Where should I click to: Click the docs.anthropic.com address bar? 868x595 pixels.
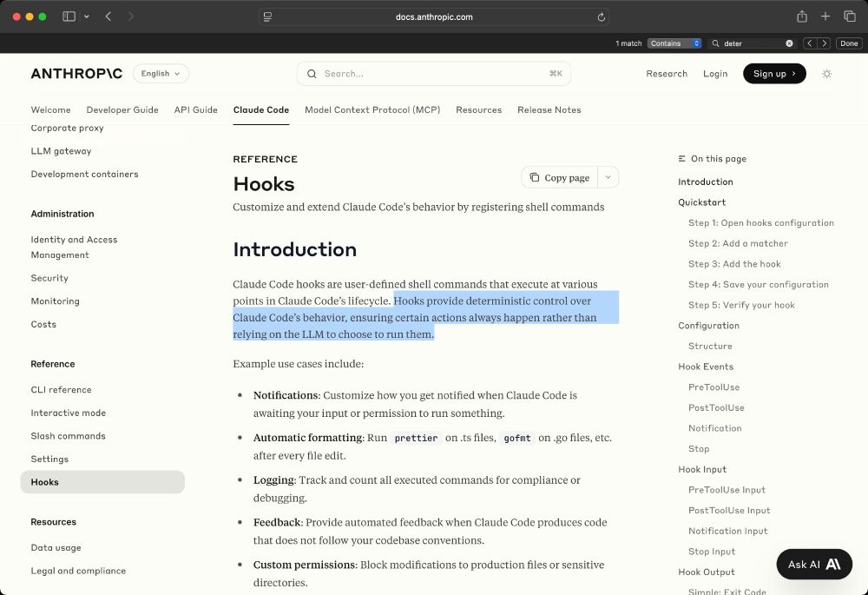pyautogui.click(x=434, y=17)
